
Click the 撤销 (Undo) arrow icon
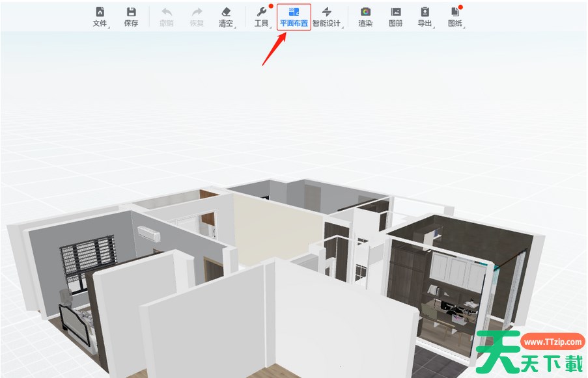166,12
